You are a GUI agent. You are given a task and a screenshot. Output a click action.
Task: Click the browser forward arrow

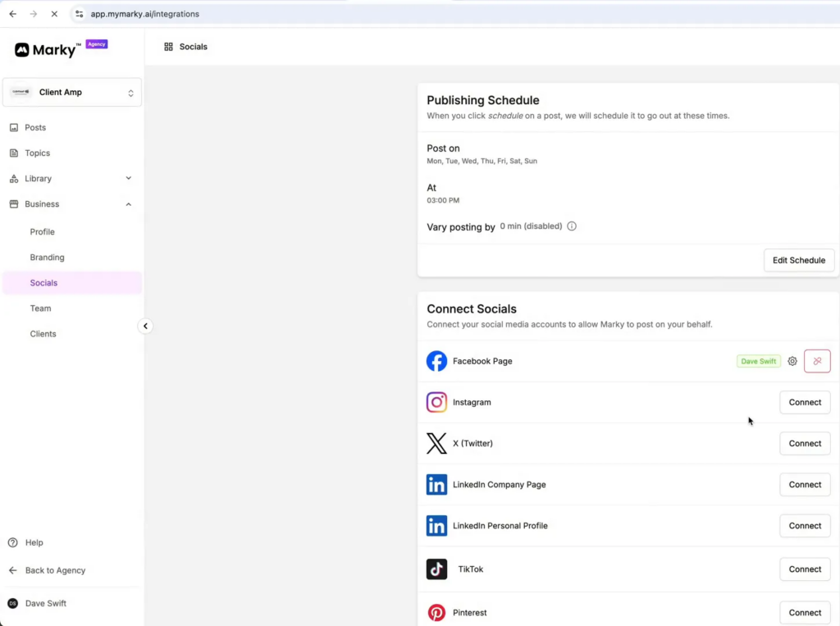[33, 14]
